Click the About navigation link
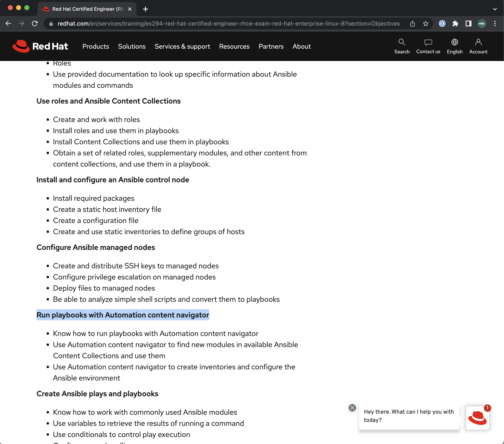Viewport: 504px width, 444px height. [x=301, y=46]
